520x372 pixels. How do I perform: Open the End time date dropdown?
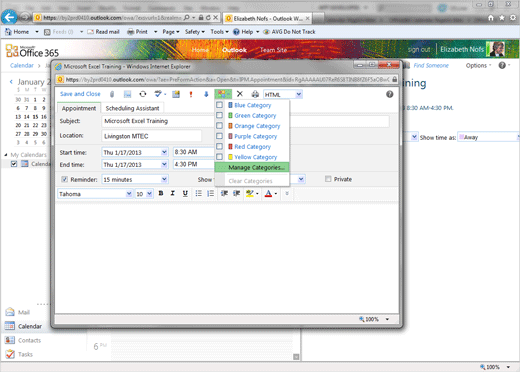(x=164, y=164)
